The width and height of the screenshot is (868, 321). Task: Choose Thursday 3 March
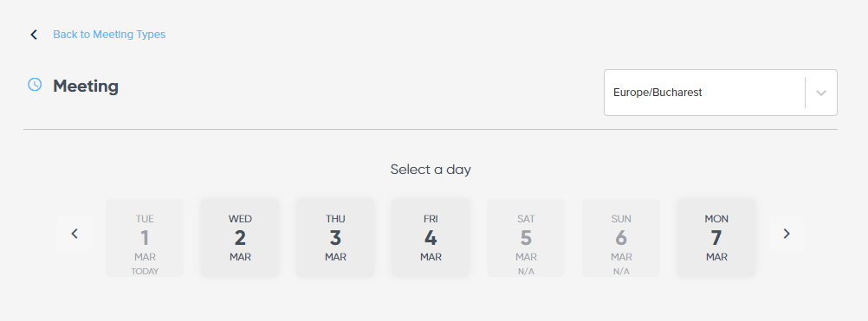(335, 238)
